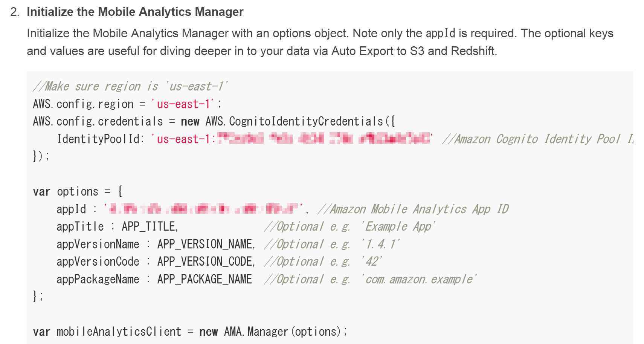Click AWS.config.credentials in the code
Screen dimensions: 644x344
(x=98, y=121)
